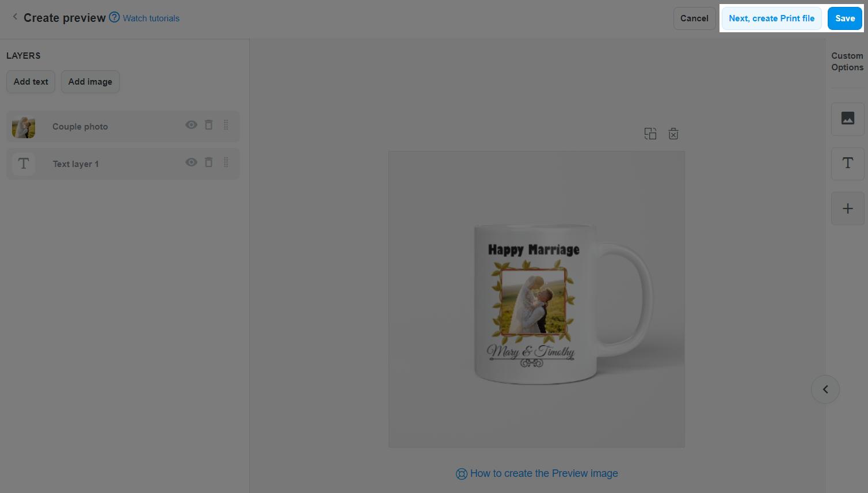Go back using the arrow beside Create preview
This screenshot has height=493, width=868.
[x=15, y=17]
